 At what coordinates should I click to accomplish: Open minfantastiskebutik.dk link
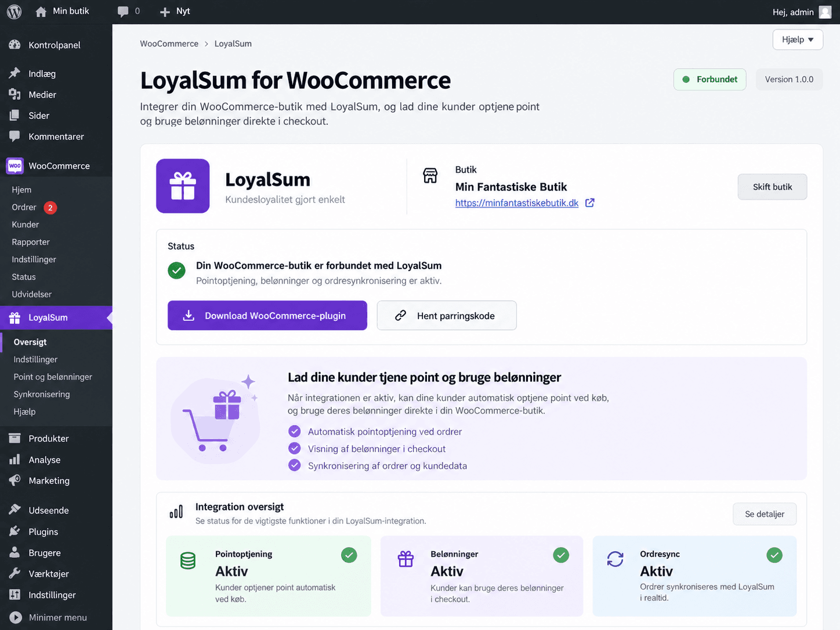pos(517,202)
